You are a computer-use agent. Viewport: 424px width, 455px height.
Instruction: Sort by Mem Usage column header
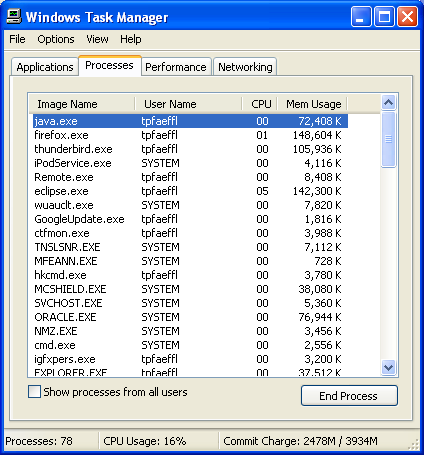tap(312, 104)
